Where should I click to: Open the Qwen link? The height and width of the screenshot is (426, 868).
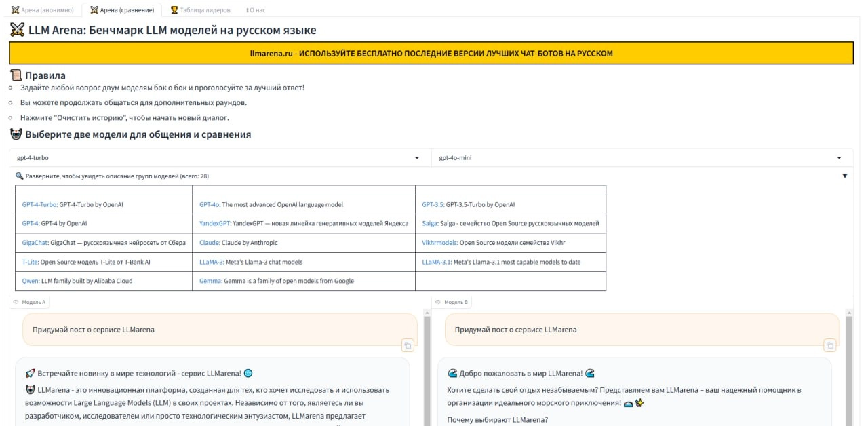point(30,281)
